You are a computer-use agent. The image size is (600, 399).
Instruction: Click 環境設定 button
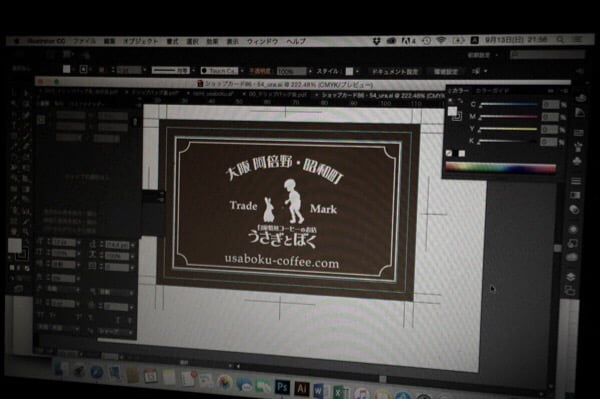[x=446, y=72]
